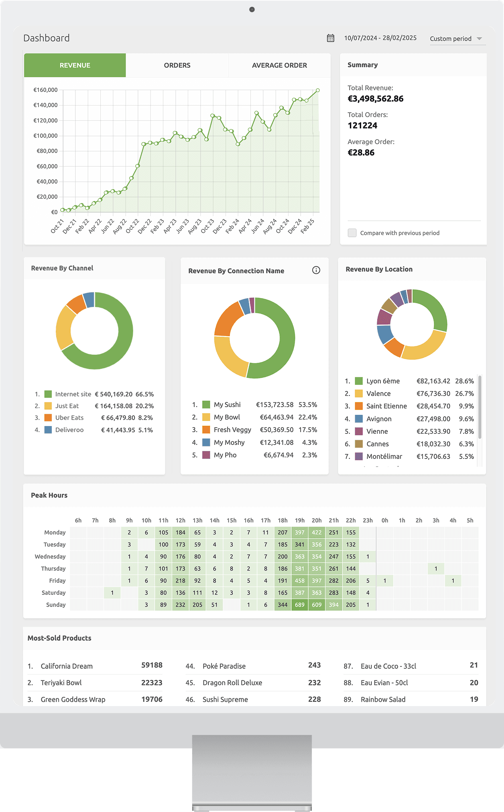
Task: Switch to the Orders tab
Action: click(x=177, y=65)
